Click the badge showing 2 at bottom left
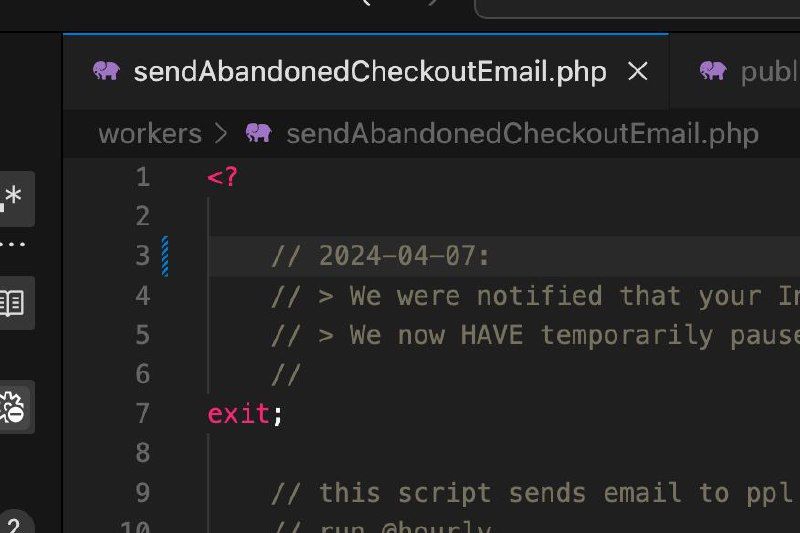The image size is (800, 533). point(14,523)
